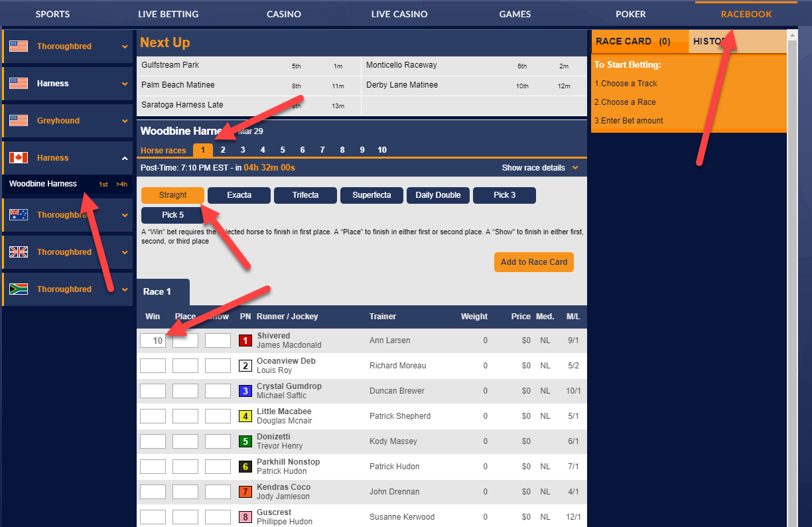Select race number 2 tab
812x527 pixels.
(223, 150)
